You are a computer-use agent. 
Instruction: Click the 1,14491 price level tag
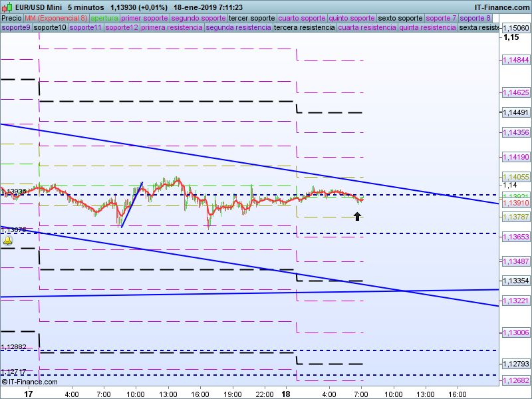515,112
